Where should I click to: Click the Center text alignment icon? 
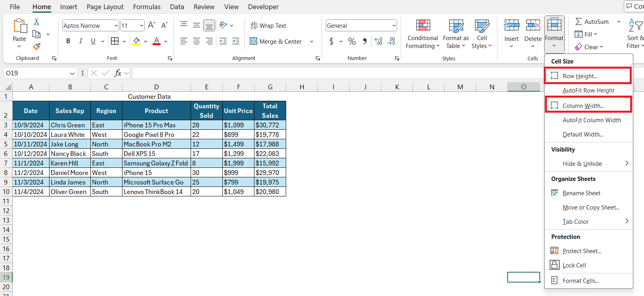pyautogui.click(x=197, y=41)
